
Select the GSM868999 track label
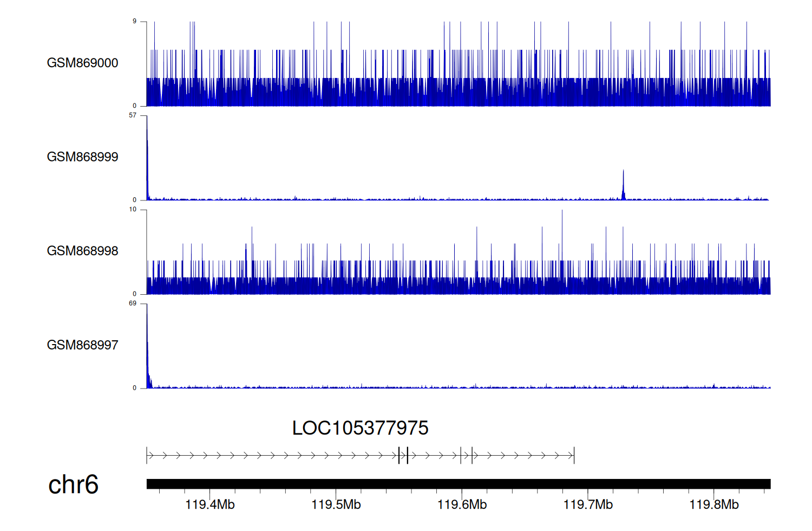[x=82, y=157]
